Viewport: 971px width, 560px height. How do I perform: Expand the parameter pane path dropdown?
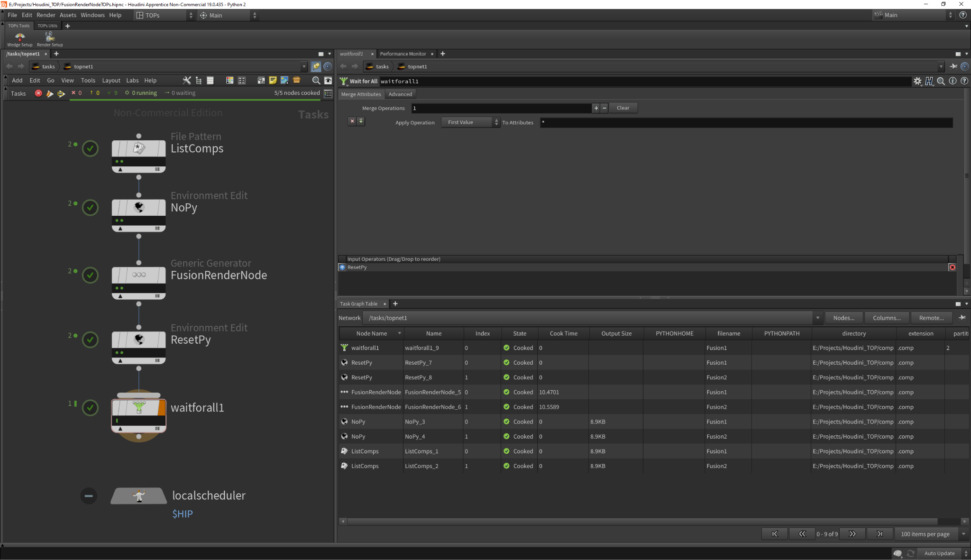[941, 66]
